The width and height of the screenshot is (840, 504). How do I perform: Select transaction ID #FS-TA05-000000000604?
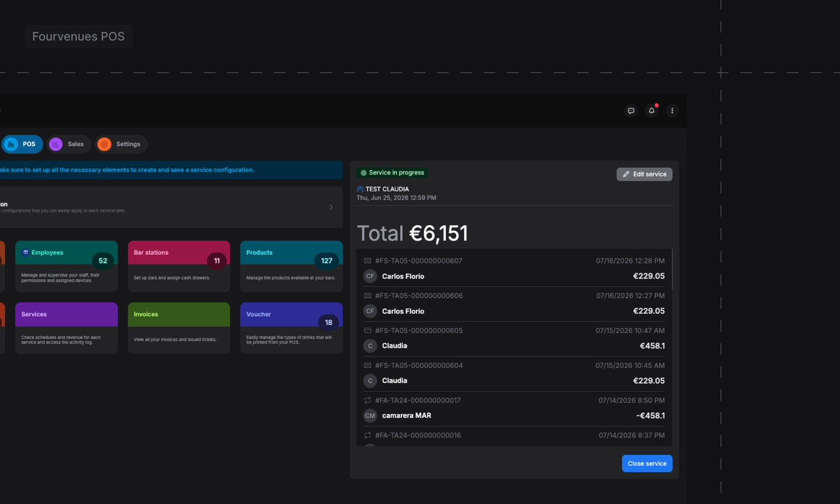[419, 365]
